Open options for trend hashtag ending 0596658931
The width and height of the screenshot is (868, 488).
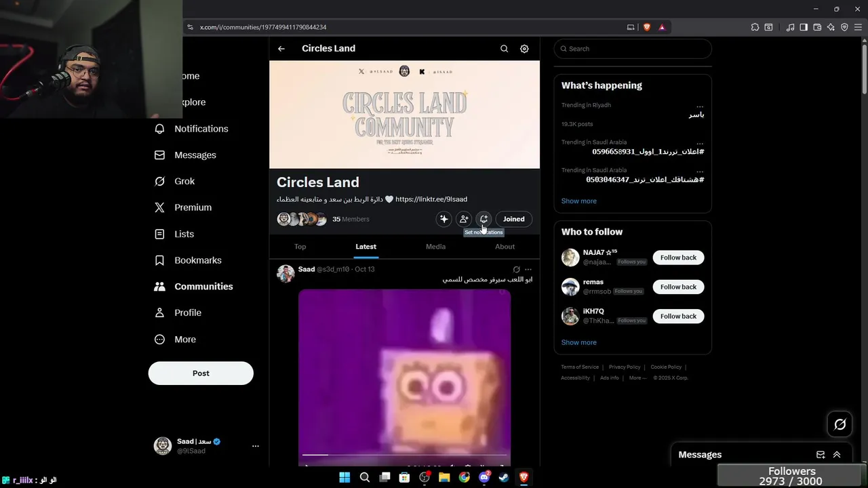700,143
